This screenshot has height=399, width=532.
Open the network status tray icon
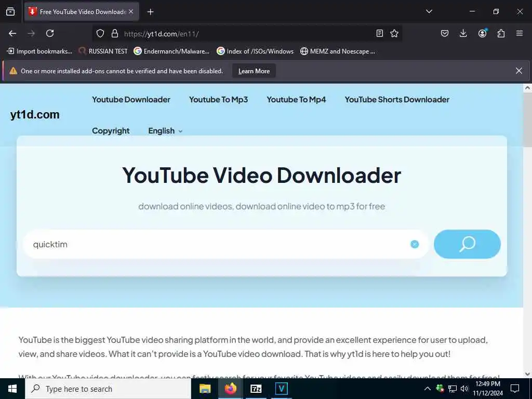pyautogui.click(x=453, y=389)
